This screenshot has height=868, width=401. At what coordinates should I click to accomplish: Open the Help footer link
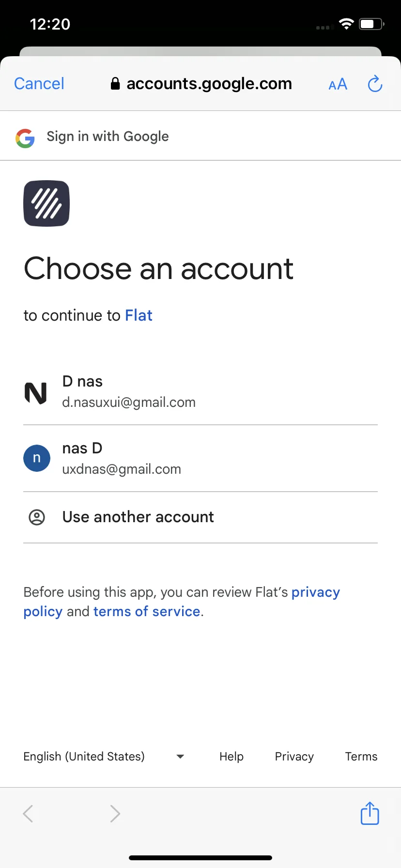click(x=231, y=757)
